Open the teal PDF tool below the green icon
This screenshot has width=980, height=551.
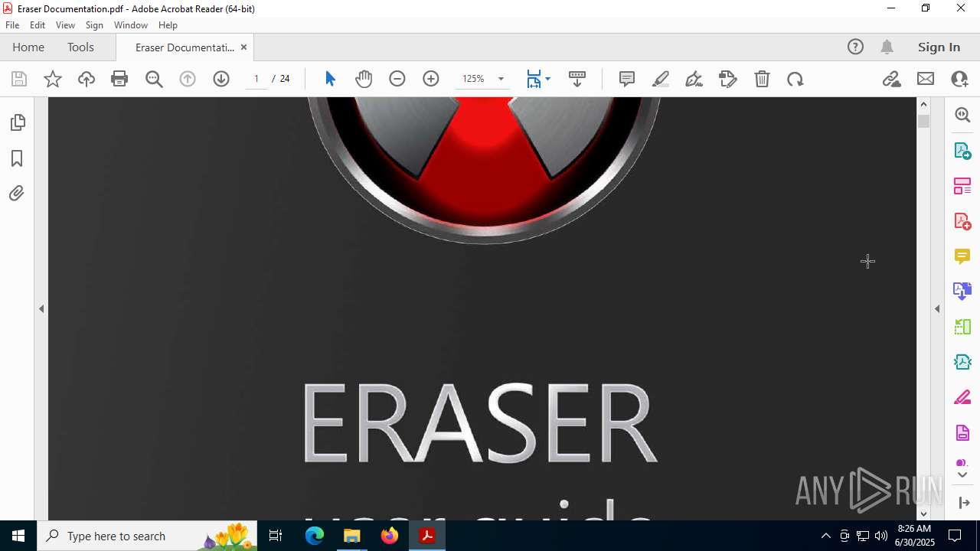point(962,362)
